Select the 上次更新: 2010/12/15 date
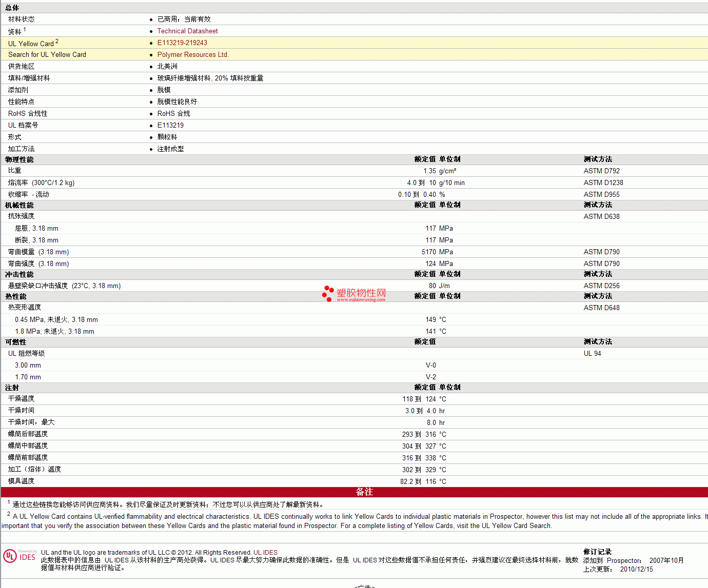 [618, 570]
